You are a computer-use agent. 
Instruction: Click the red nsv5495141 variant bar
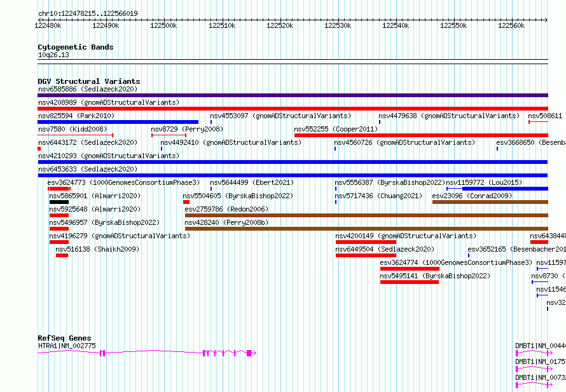[410, 282]
